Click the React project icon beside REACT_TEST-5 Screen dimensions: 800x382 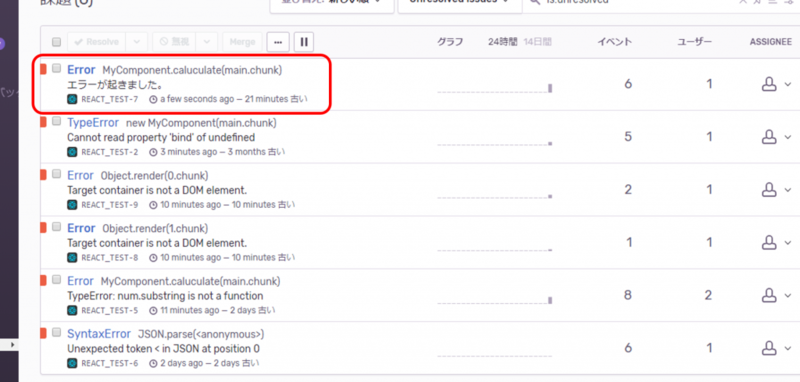click(x=72, y=311)
